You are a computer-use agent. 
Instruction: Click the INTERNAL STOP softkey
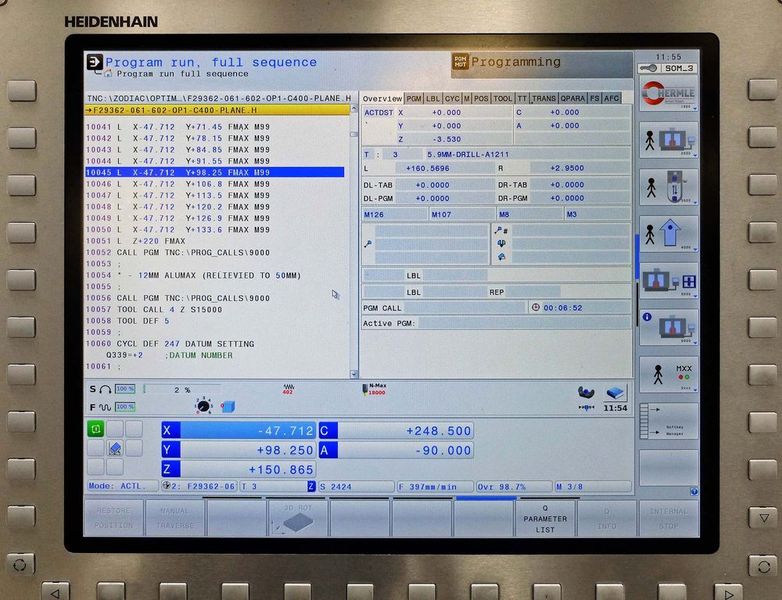(668, 519)
